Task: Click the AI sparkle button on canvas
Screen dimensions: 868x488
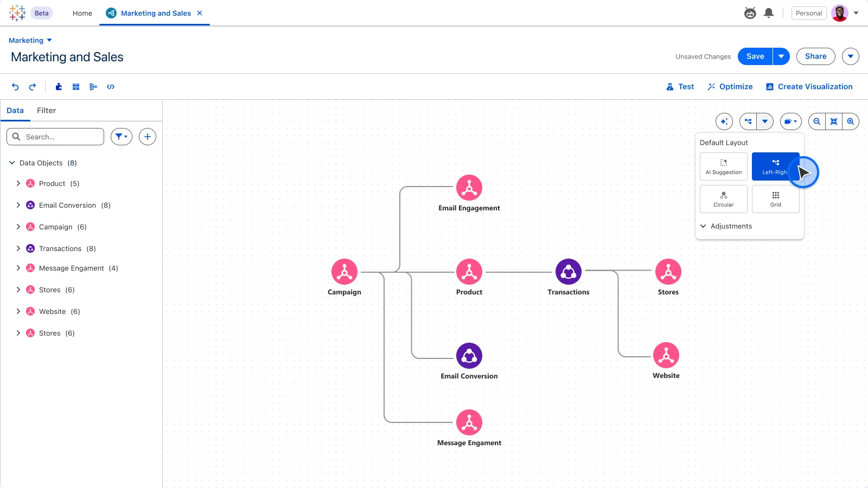Action: pyautogui.click(x=724, y=121)
